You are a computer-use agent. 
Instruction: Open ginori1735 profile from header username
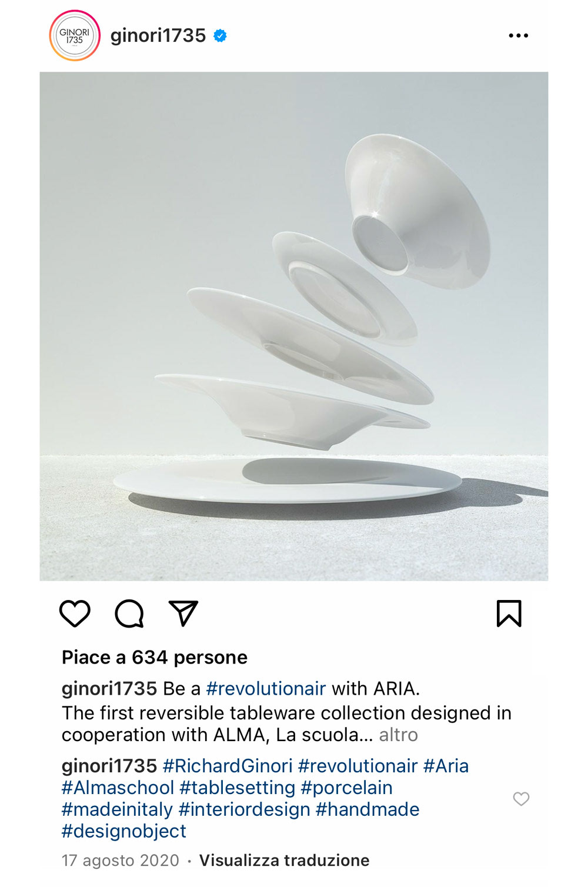click(x=158, y=36)
